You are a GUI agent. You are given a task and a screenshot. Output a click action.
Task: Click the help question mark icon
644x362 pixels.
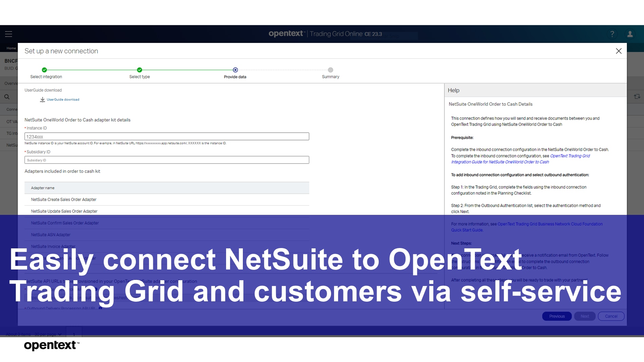pos(612,34)
